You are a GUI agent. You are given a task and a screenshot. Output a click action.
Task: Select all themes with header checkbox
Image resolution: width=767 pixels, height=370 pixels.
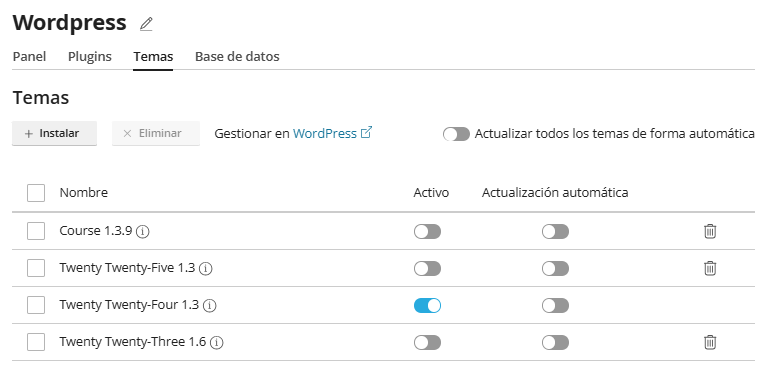pos(36,193)
